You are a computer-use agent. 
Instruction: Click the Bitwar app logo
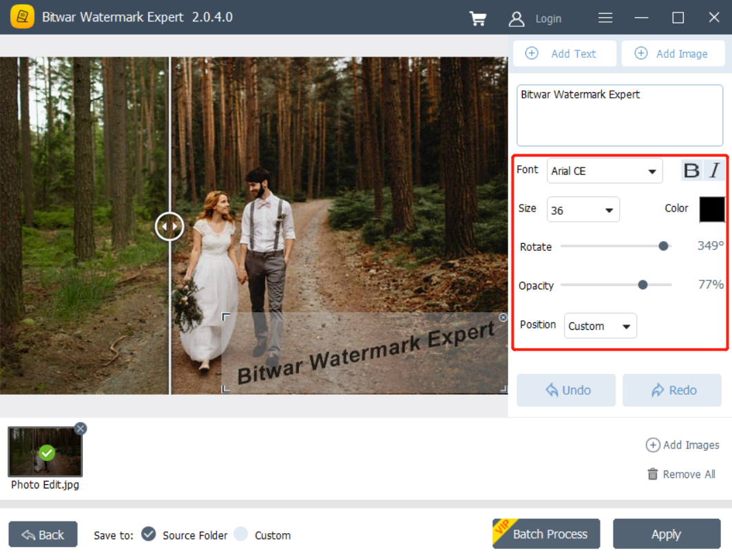[x=22, y=17]
